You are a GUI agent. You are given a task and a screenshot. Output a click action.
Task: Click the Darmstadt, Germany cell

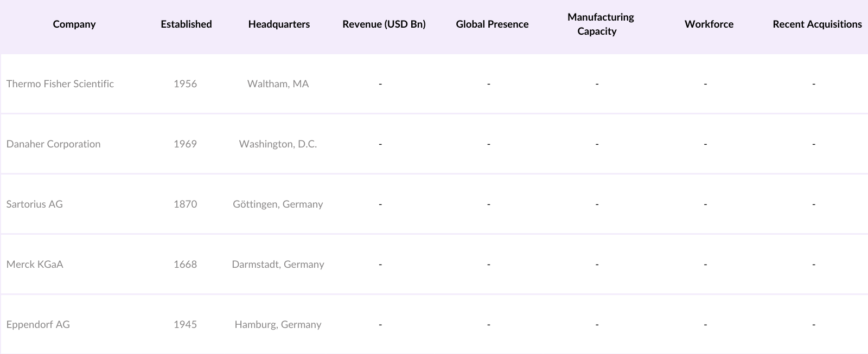278,265
